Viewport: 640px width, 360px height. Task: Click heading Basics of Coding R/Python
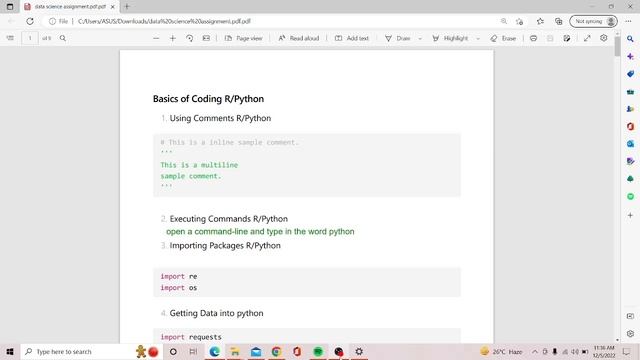[x=208, y=99]
